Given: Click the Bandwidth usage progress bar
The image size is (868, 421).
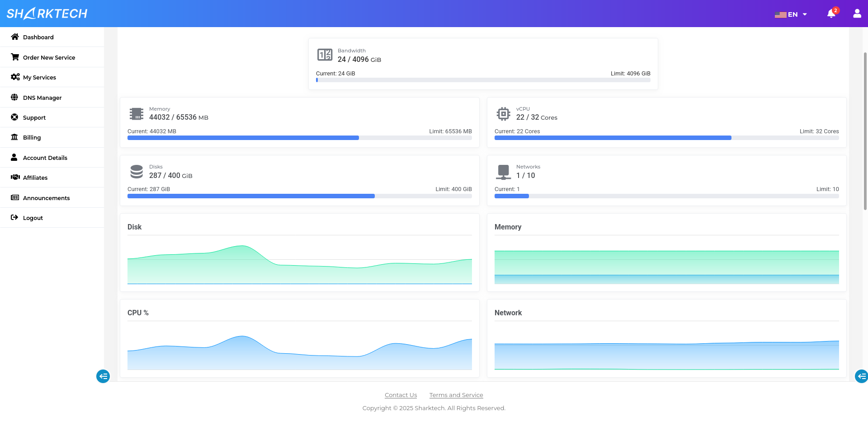Looking at the screenshot, I should pos(483,80).
